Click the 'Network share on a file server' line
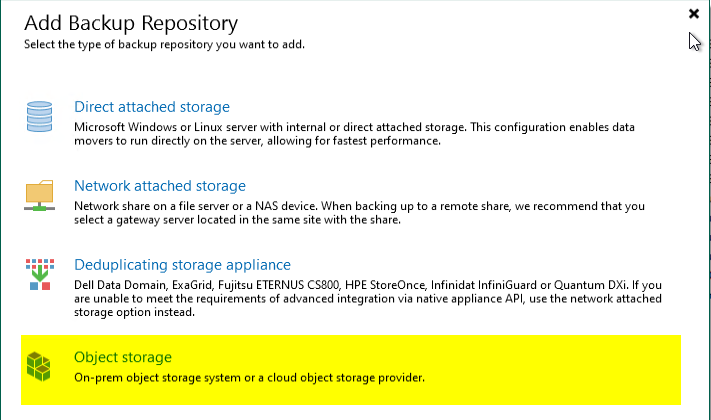 359,206
